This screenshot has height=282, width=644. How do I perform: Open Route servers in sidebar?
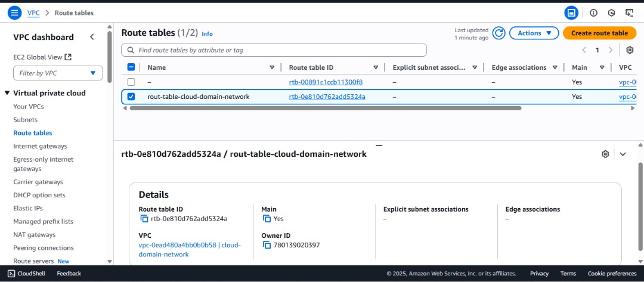(33, 261)
